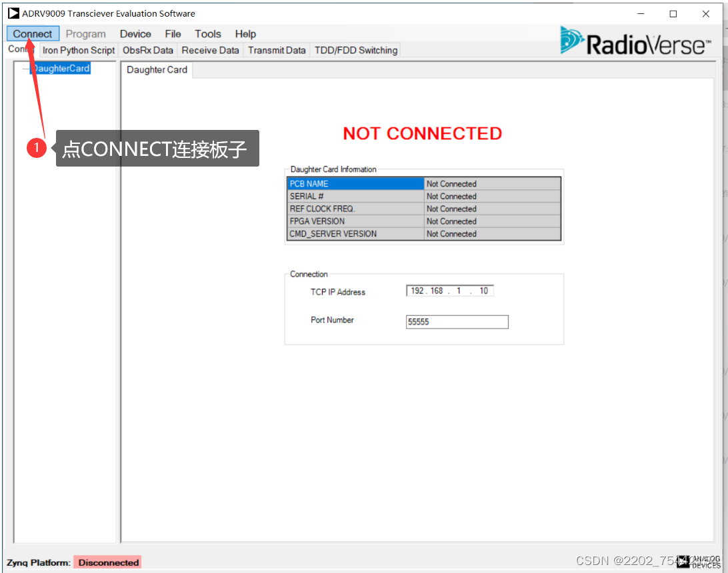Open the Tools menu
728x573 pixels.
(x=207, y=34)
